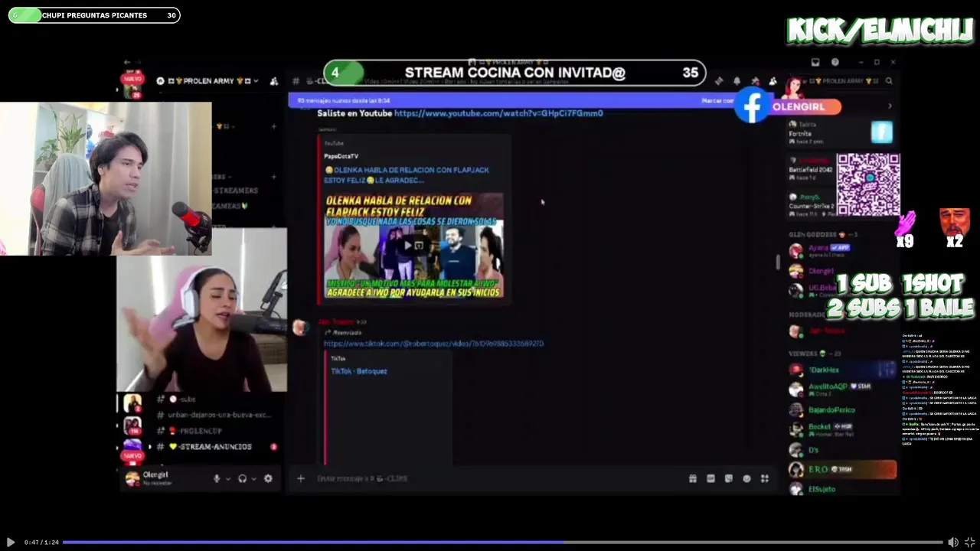The image size is (980, 551).
Task: Open the invite members icon beside server name
Action: (x=274, y=80)
